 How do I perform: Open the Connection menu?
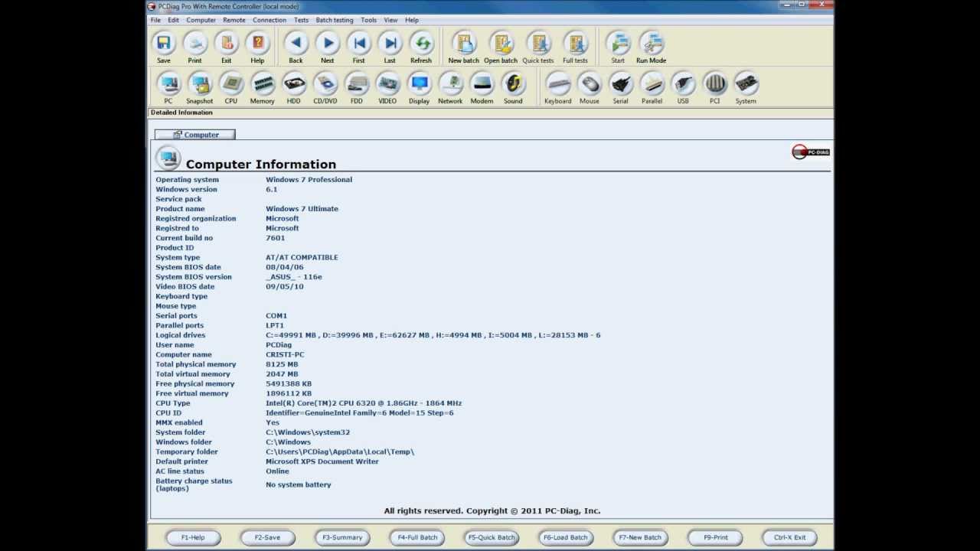click(x=269, y=20)
